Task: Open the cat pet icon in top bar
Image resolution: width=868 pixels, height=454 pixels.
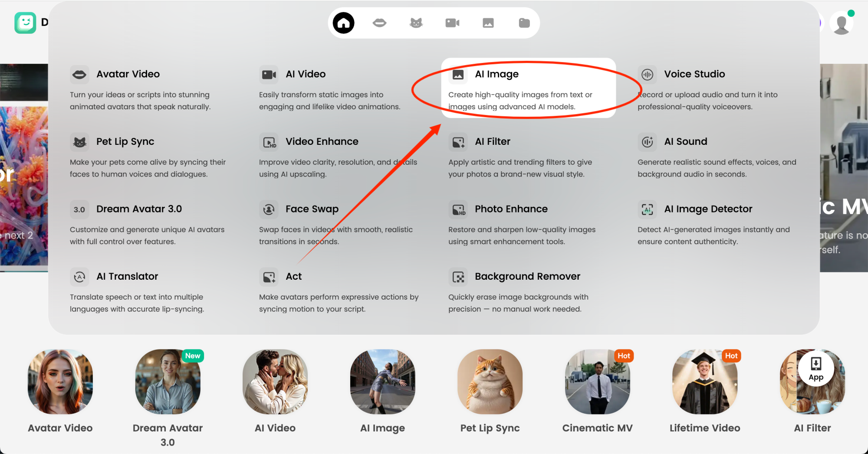Action: point(416,23)
